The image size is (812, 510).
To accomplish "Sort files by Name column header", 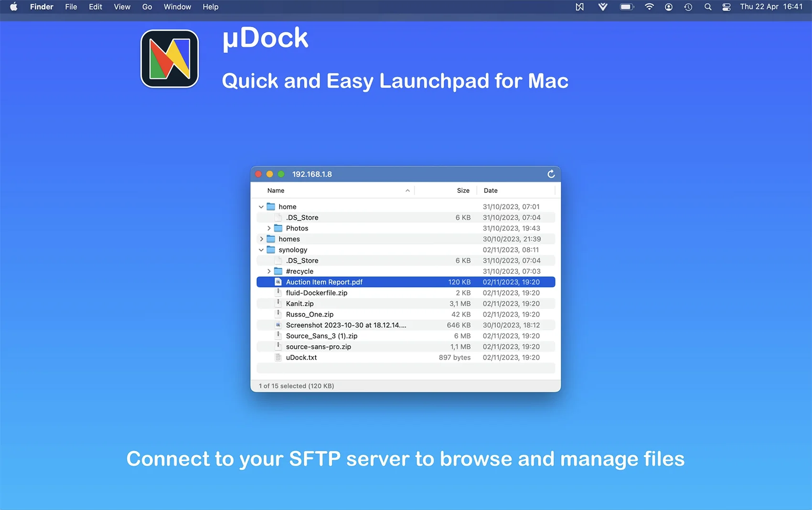I will click(x=276, y=191).
